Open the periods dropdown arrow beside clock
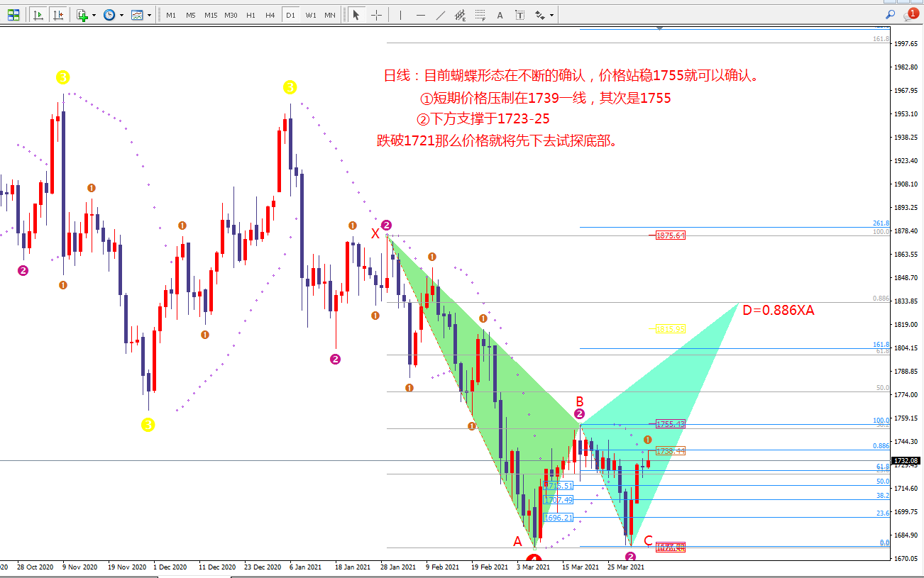 pyautogui.click(x=121, y=15)
